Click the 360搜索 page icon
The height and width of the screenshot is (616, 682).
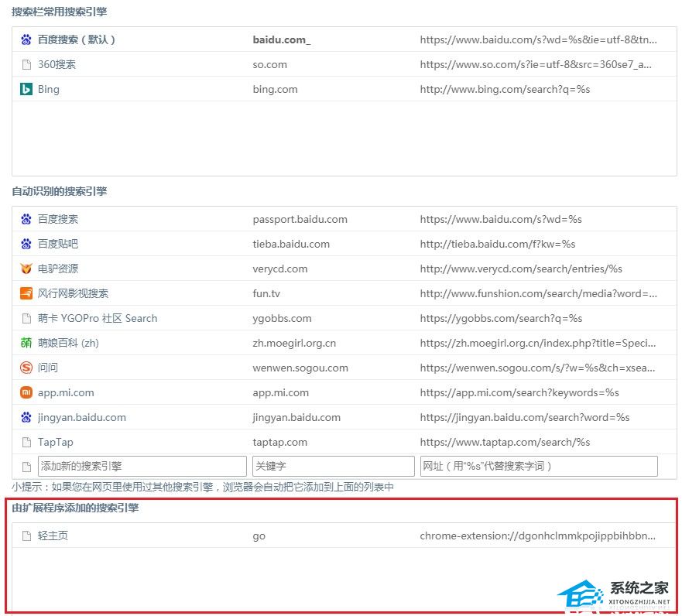coord(26,64)
